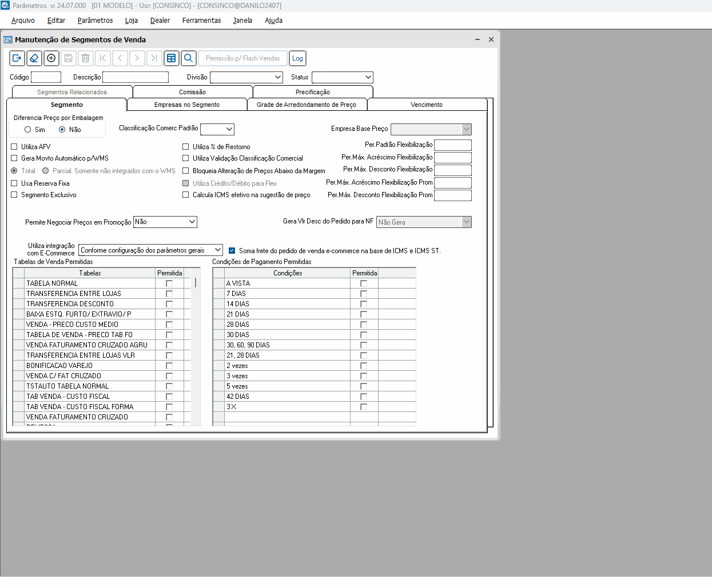Viewport: 712px width, 588px height.
Task: Open the Arquivo menu
Action: (23, 20)
